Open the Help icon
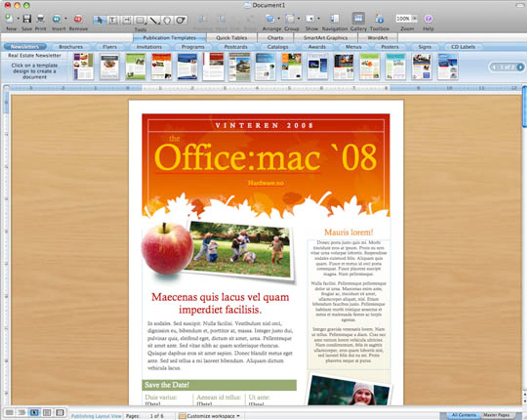This screenshot has width=527, height=420. 428,19
